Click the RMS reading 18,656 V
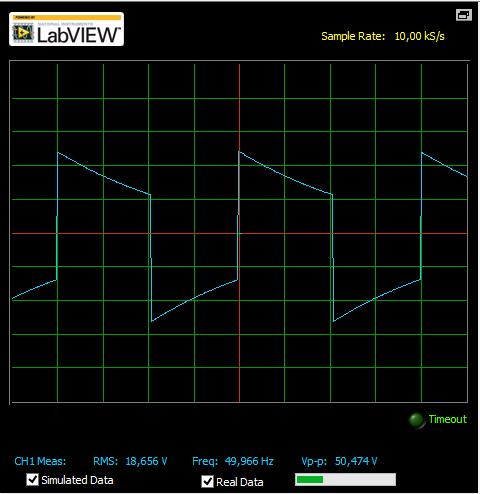The image size is (480, 494). click(146, 461)
